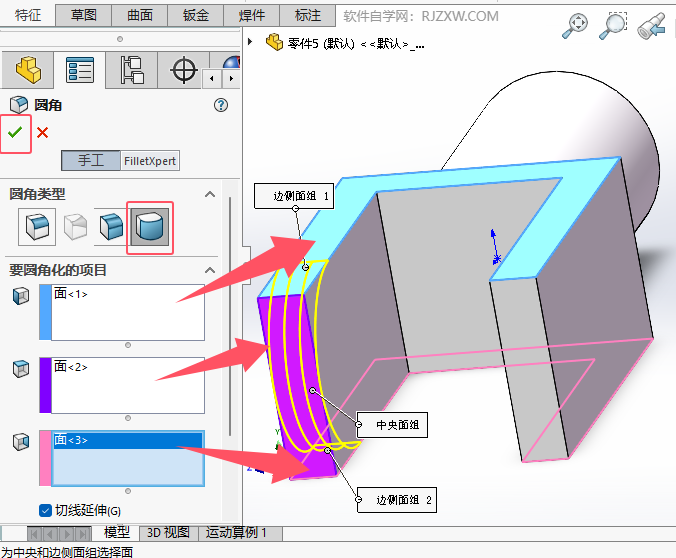Select FilletXpert mode
The width and height of the screenshot is (676, 558).
(x=150, y=160)
